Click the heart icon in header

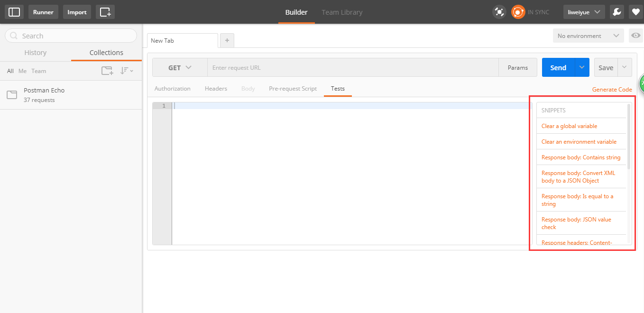(x=635, y=12)
